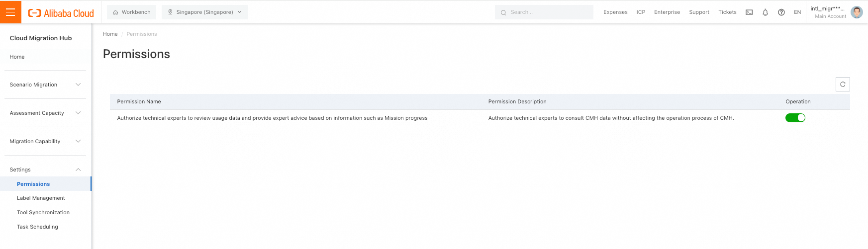Expand the Migration Capability section
The height and width of the screenshot is (249, 868).
coord(45,141)
